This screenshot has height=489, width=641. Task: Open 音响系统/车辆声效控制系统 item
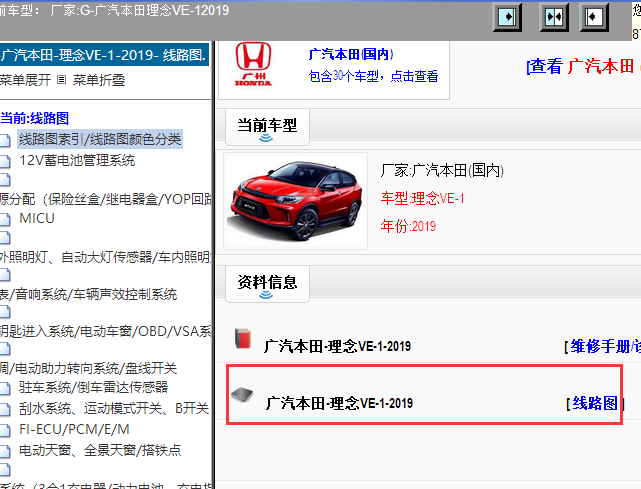(x=88, y=294)
